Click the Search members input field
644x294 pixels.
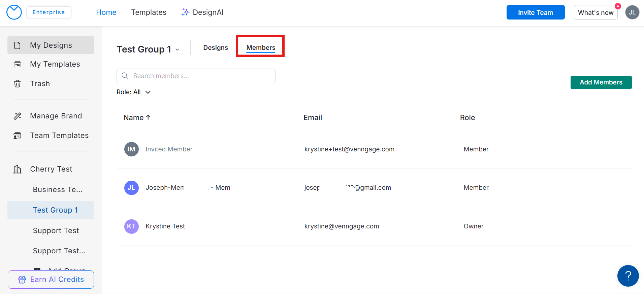(x=196, y=76)
